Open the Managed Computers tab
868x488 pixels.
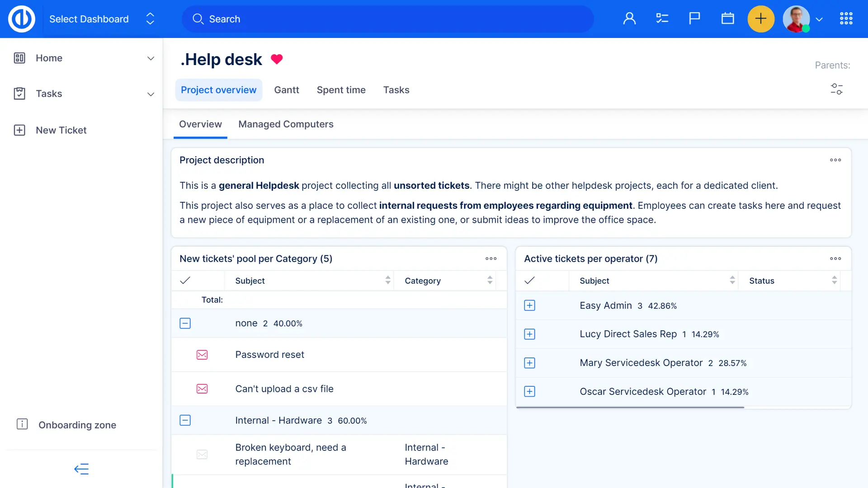pos(286,124)
